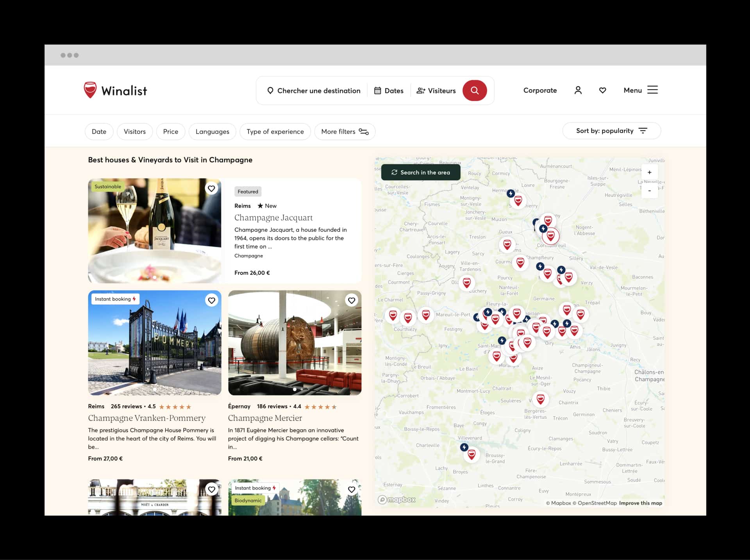The image size is (750, 560).
Task: Open the Dates picker in search bar
Action: click(x=389, y=91)
